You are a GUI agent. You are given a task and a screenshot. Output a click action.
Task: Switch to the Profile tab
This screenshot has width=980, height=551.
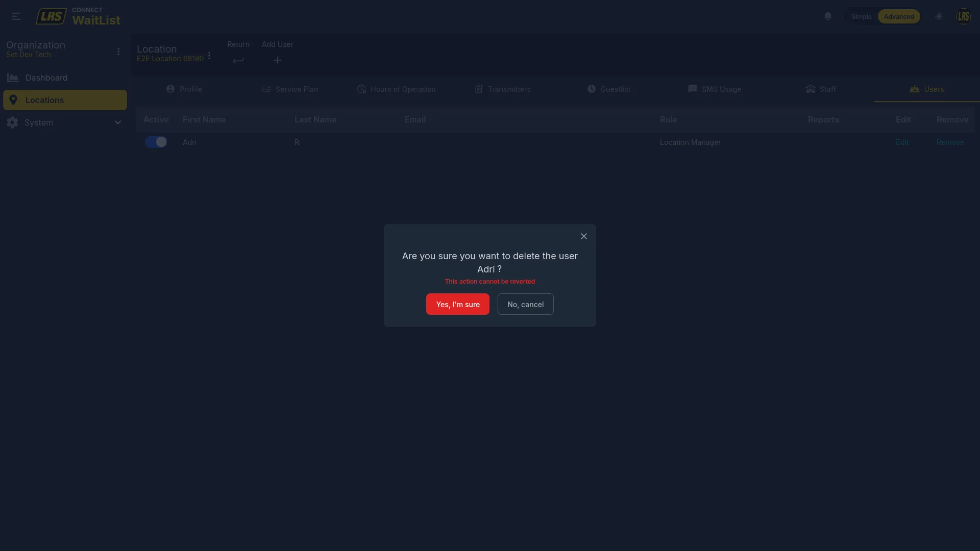[184, 89]
